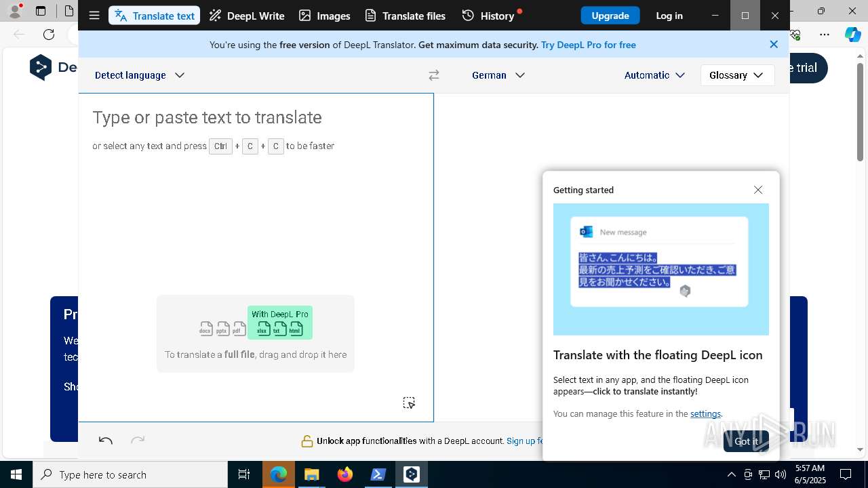The width and height of the screenshot is (868, 488).
Task: Click the xlsx file type icon
Action: click(x=263, y=329)
